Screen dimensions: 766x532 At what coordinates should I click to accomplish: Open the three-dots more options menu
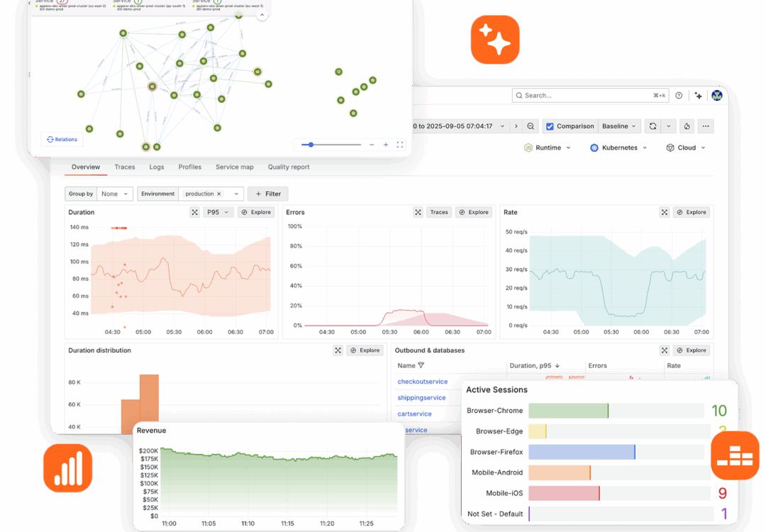pos(705,126)
